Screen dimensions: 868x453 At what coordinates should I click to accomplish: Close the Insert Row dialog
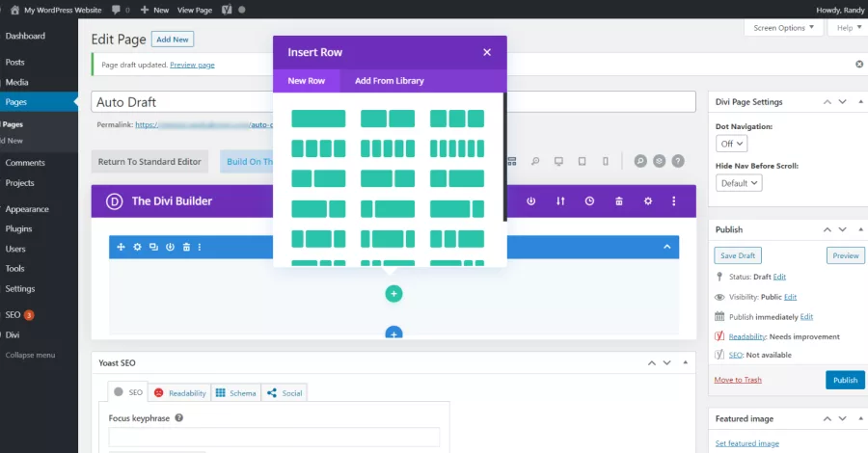click(x=487, y=52)
